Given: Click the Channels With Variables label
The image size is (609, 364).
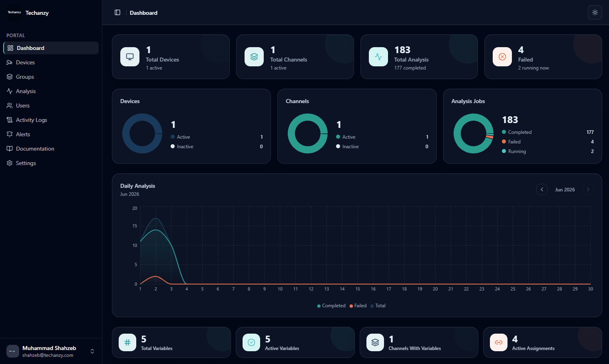Looking at the screenshot, I should [415, 348].
